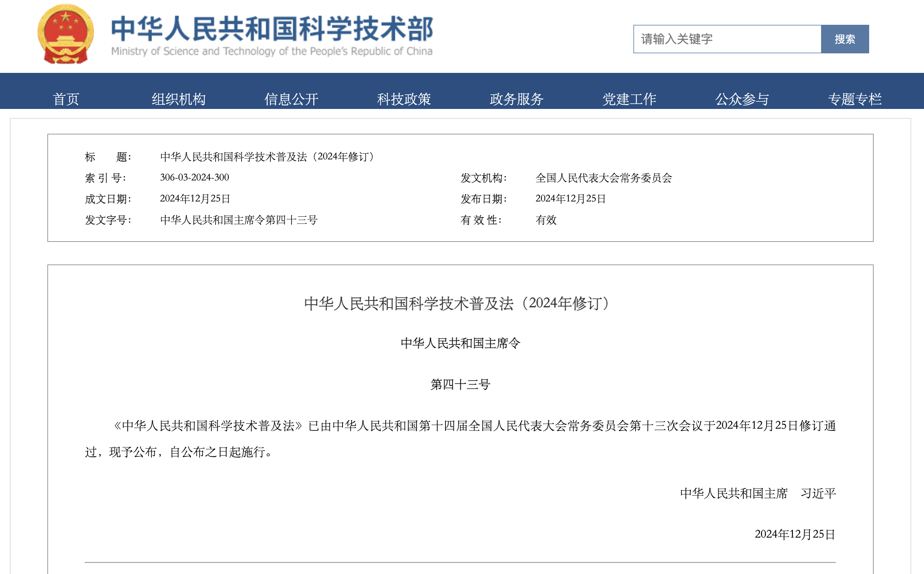
Task: Click the 发布日期 date 2024年12月25日
Action: 570,198
